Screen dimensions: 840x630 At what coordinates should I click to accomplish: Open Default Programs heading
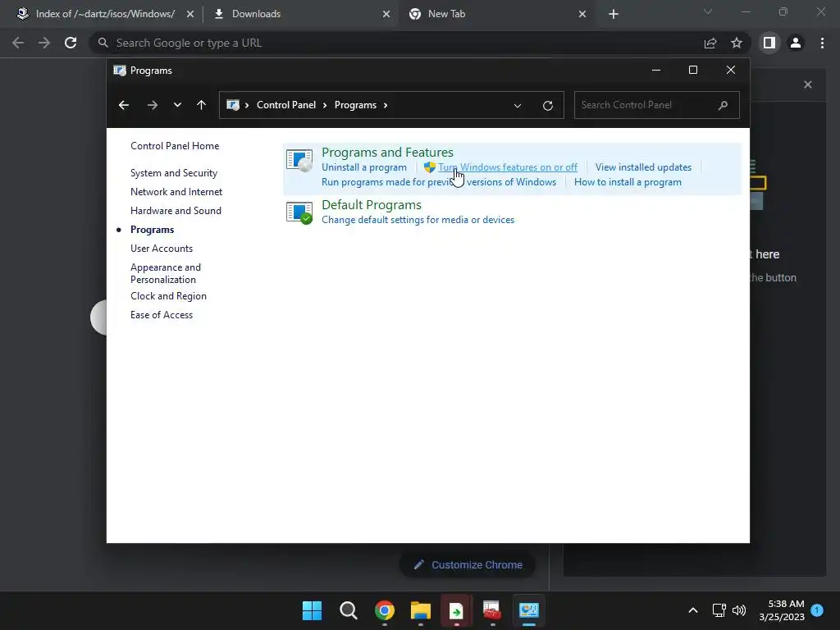pyautogui.click(x=372, y=204)
